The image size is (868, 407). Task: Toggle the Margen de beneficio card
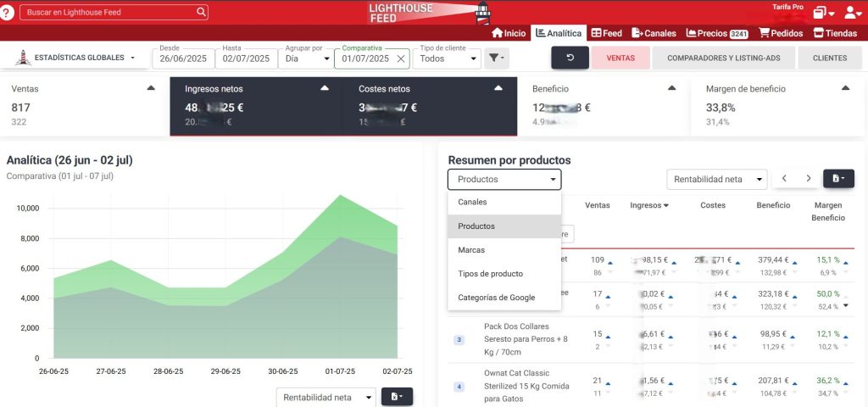click(777, 106)
